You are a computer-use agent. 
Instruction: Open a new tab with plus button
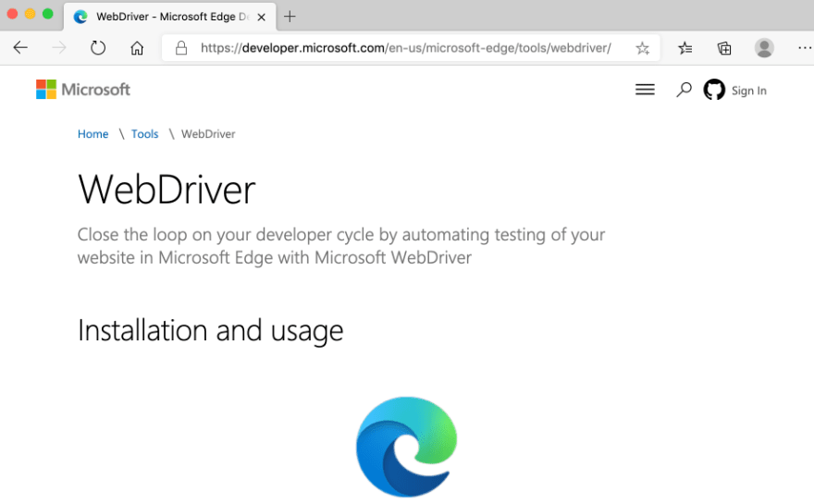pos(290,17)
